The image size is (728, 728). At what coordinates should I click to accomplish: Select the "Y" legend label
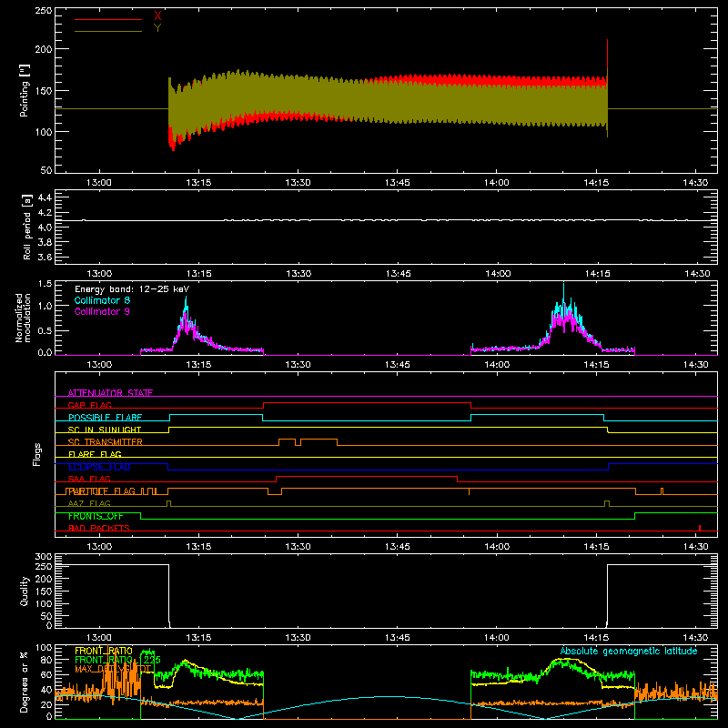coord(157,28)
